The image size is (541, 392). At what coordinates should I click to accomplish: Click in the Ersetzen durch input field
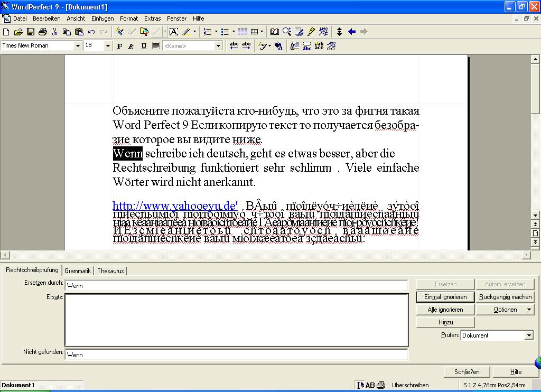point(236,286)
